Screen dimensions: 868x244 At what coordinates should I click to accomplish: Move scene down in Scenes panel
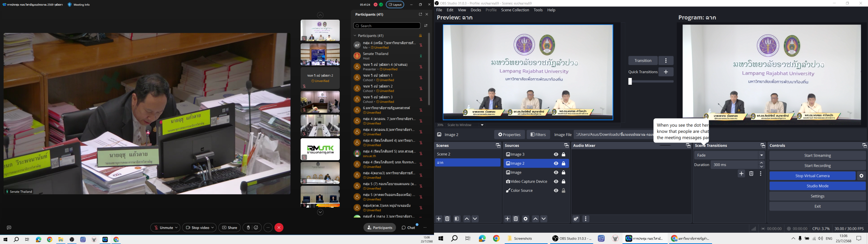point(475,219)
